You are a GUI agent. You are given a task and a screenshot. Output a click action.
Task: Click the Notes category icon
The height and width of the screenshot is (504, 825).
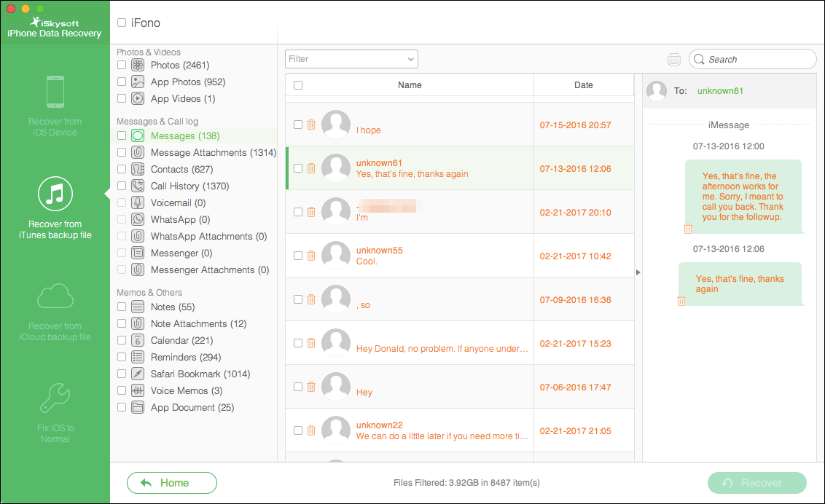[x=138, y=307]
